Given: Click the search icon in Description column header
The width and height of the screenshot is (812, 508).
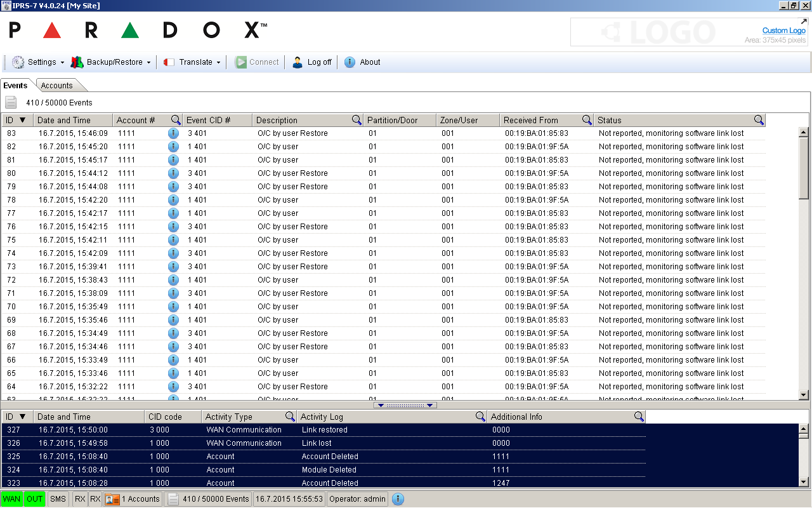Looking at the screenshot, I should click(x=357, y=120).
